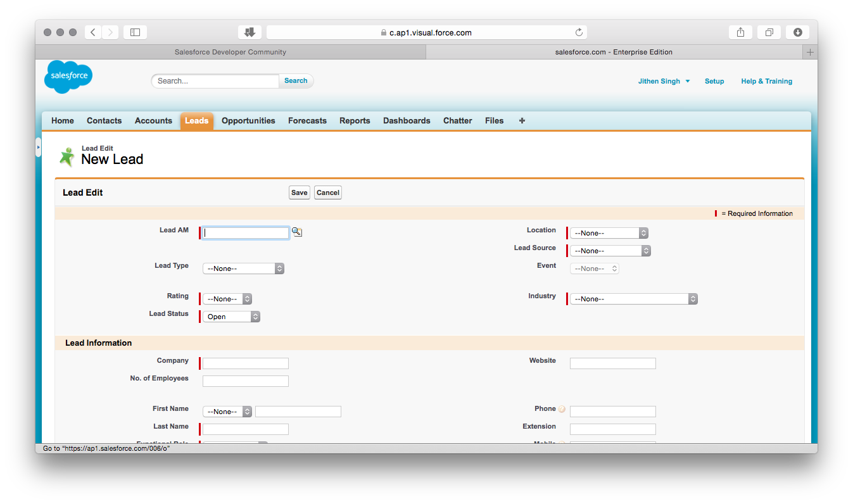
Task: Open the Lead Type dropdown
Action: (243, 268)
